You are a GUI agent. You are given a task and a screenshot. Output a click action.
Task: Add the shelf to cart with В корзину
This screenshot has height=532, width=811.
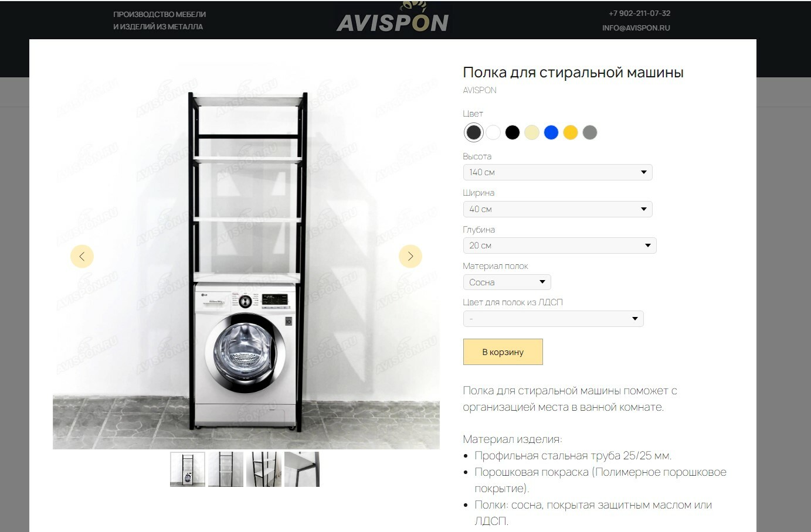(503, 352)
